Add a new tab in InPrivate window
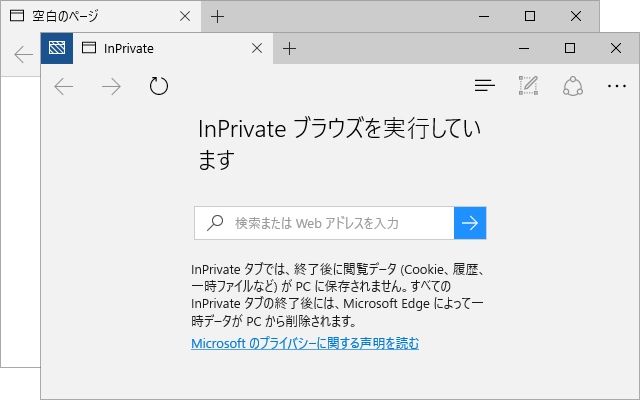The image size is (640, 400). [x=289, y=49]
